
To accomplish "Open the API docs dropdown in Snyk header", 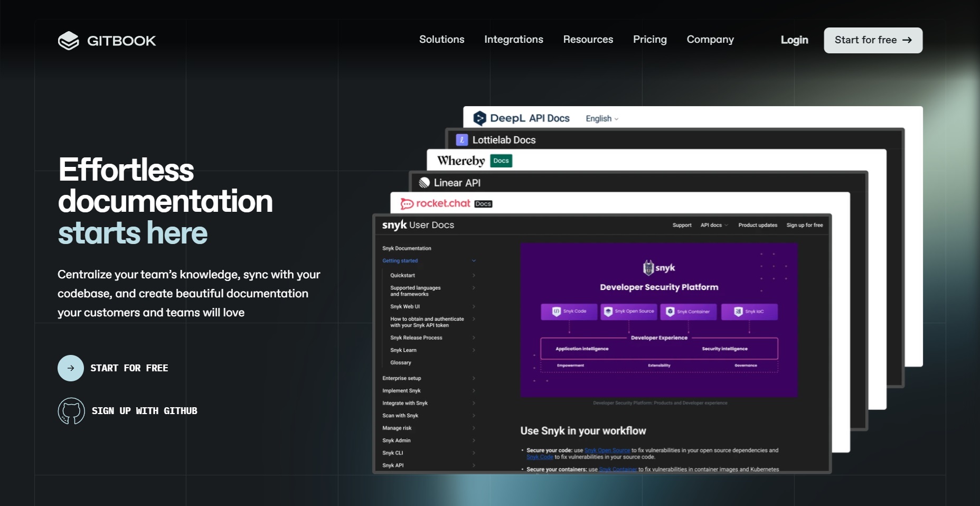I will [714, 225].
